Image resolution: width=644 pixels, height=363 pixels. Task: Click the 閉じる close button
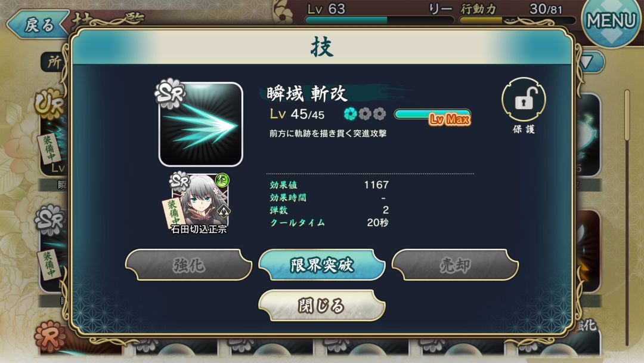pyautogui.click(x=321, y=306)
